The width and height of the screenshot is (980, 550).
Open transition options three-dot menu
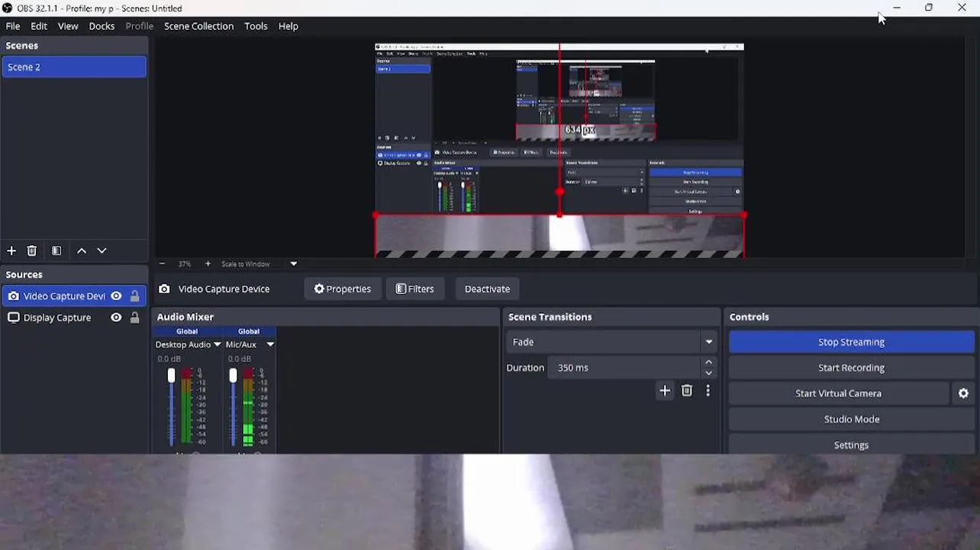708,390
